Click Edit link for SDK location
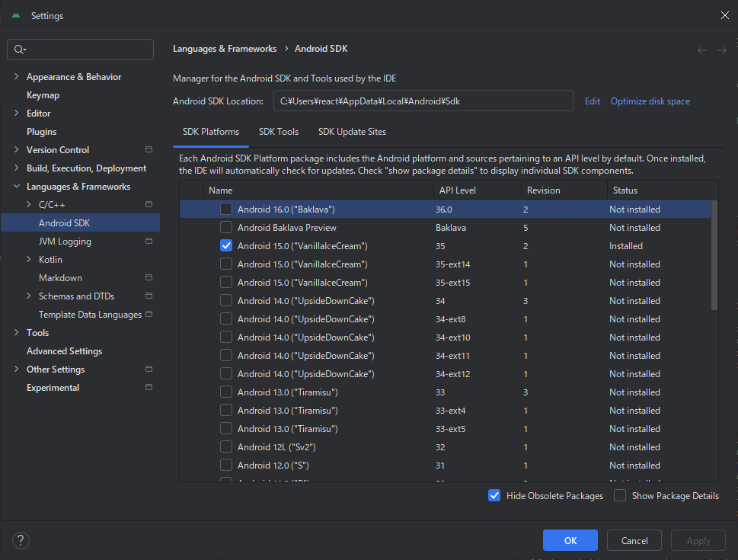 tap(592, 101)
